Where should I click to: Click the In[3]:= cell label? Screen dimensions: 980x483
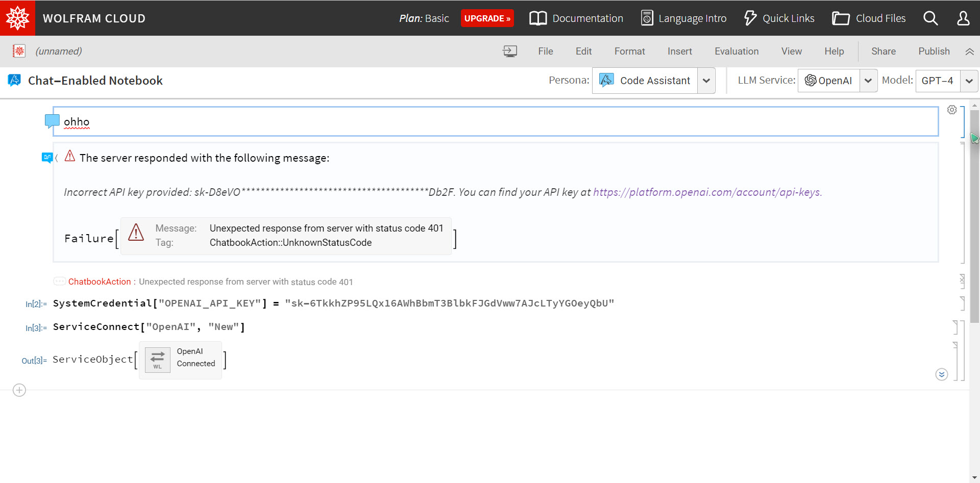pos(36,328)
